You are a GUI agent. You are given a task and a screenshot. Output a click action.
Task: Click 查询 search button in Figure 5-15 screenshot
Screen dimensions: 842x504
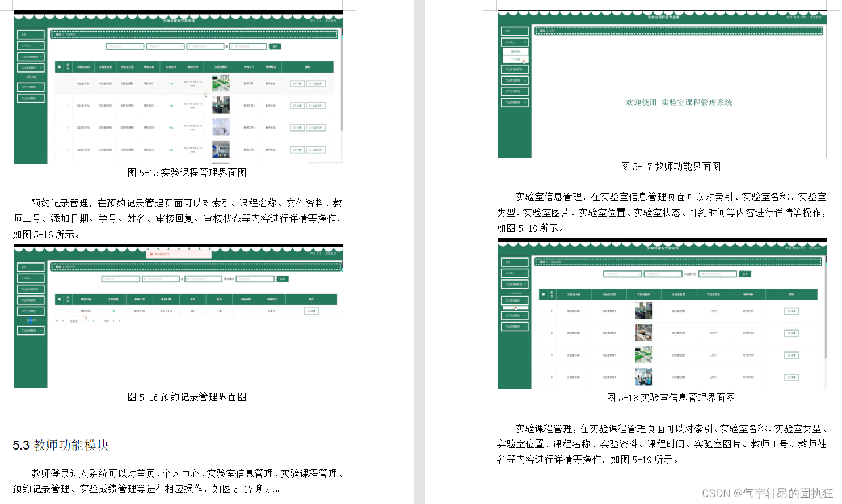(275, 46)
